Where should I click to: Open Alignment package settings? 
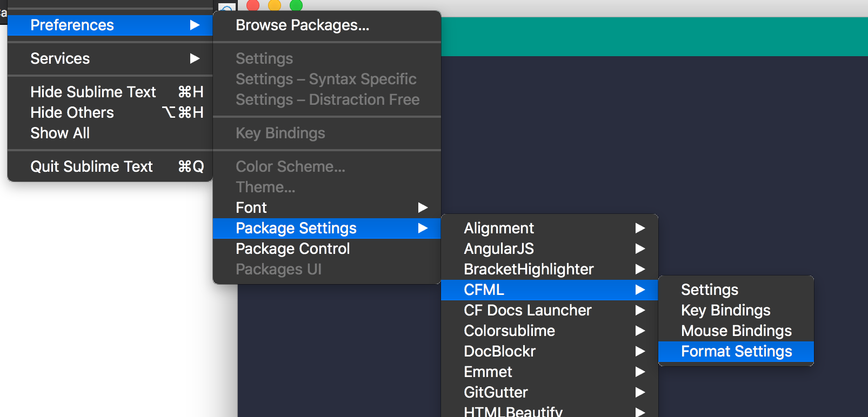[550, 228]
